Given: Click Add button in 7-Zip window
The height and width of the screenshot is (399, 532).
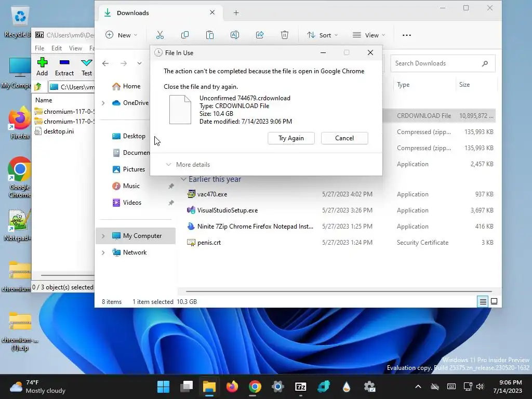Looking at the screenshot, I should (x=42, y=67).
